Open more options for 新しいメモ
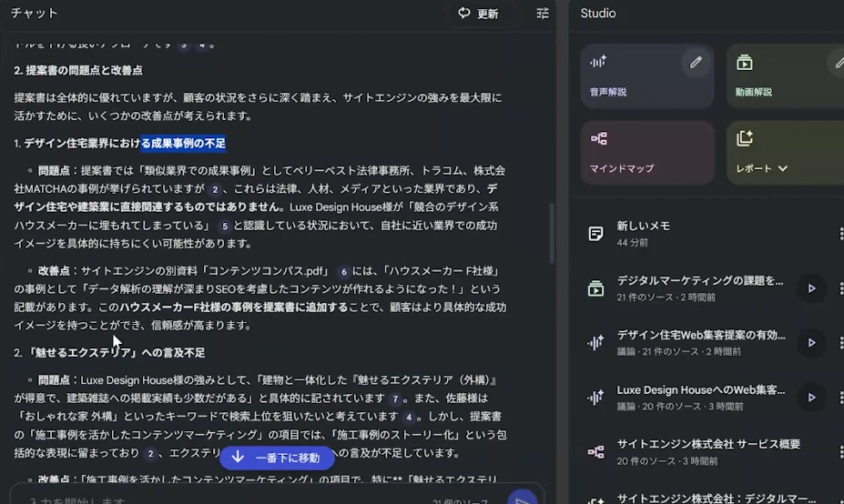 pos(840,234)
